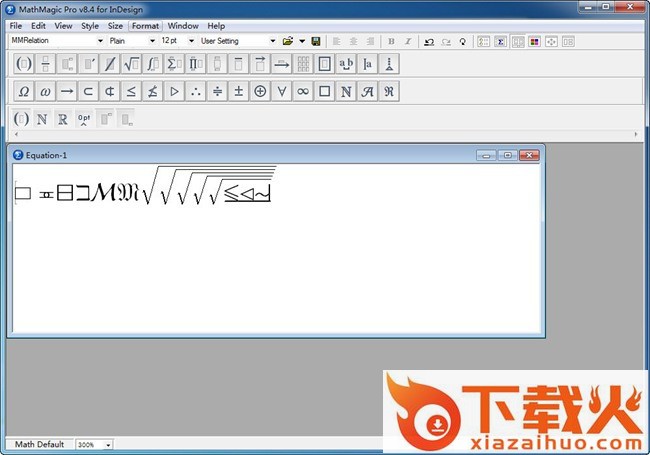Click the undo arrow icon

(x=429, y=41)
